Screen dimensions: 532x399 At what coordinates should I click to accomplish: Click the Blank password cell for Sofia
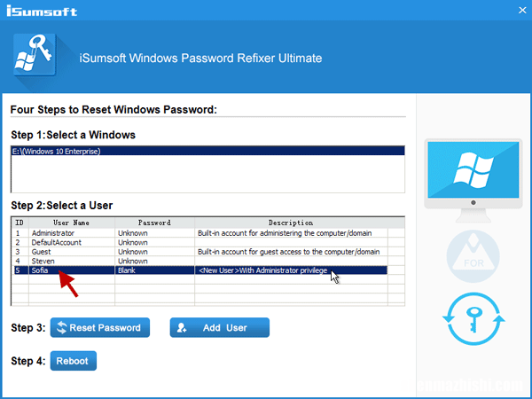pyautogui.click(x=154, y=270)
